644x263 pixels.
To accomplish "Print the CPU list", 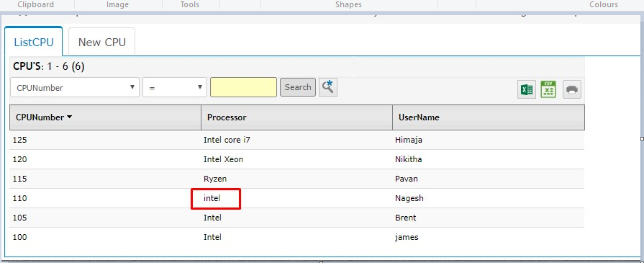I will tap(572, 89).
